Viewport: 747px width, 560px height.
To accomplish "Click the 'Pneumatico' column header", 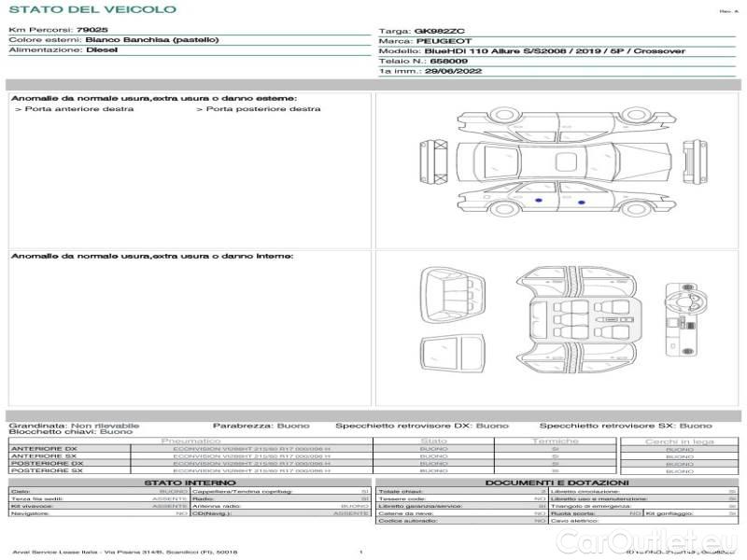I will (x=191, y=441).
